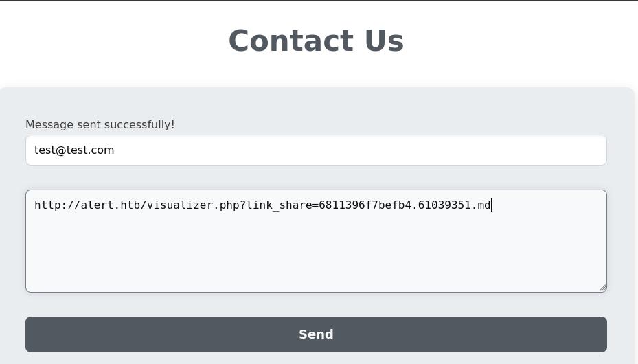Image resolution: width=638 pixels, height=364 pixels.
Task: Place cursor after '.md' at URL end
Action: coord(491,205)
